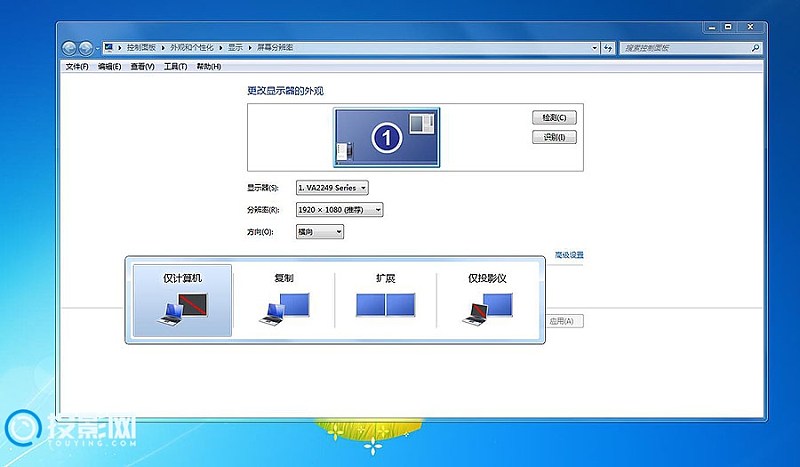800x467 pixels.
Task: Click 外观和个性化 in the address breadcrumb
Action: (x=191, y=47)
